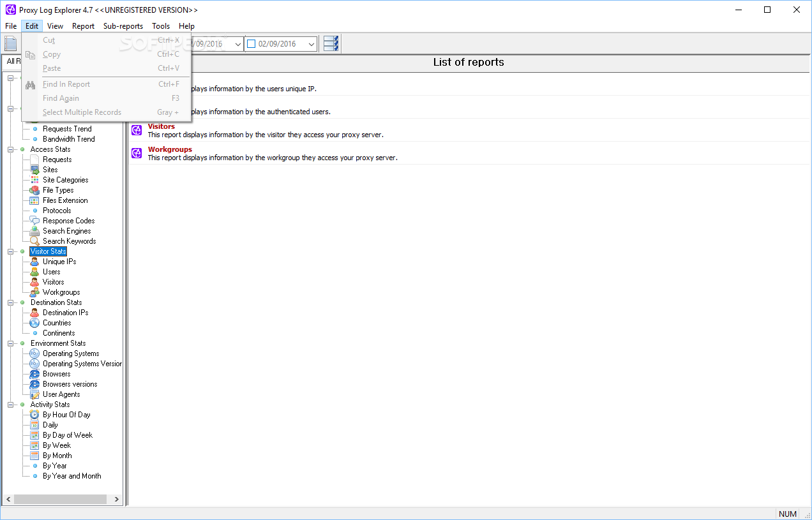Click the highlighted Visitor Stats label
812x520 pixels.
[x=49, y=251]
